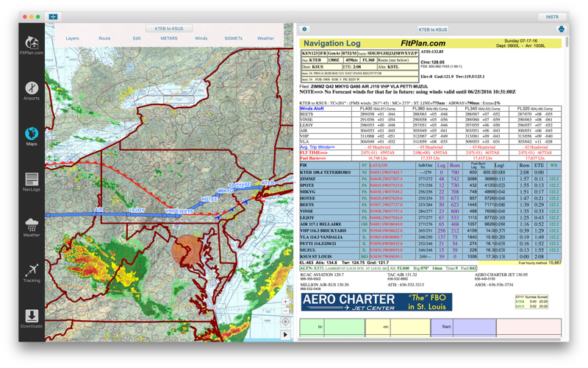Image resolution: width=588 pixels, height=368 pixels.
Task: Open the FltPlan.com sidebar icon
Action: pyautogui.click(x=32, y=45)
